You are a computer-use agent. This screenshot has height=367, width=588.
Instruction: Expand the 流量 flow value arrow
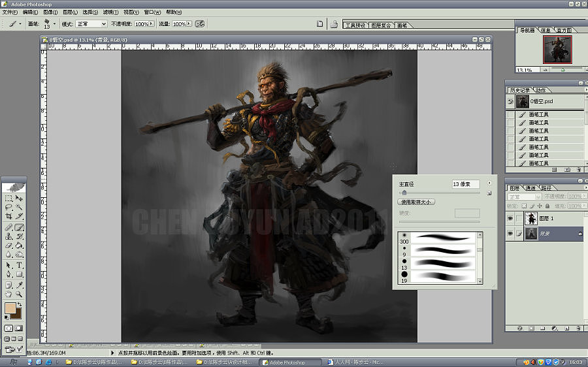[189, 24]
